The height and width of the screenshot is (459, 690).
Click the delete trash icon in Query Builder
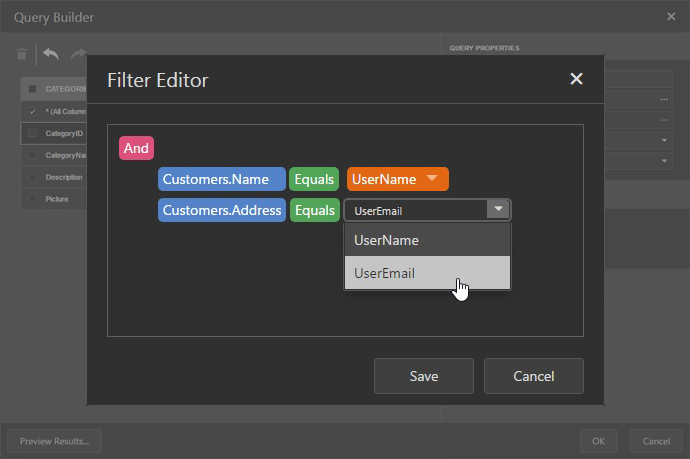click(x=22, y=54)
